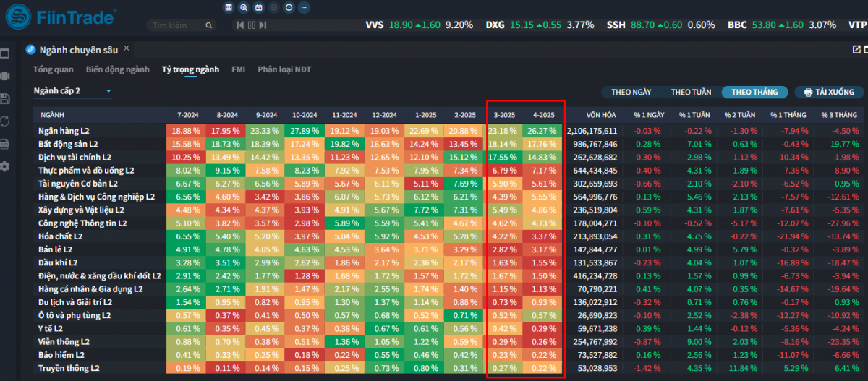Viewport: 868px width, 381px height.
Task: Select the THEO THÁNG period option
Action: (x=754, y=93)
